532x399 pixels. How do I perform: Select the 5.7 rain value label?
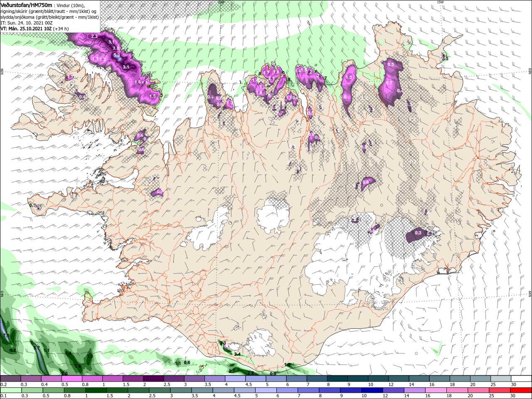coord(37,348)
